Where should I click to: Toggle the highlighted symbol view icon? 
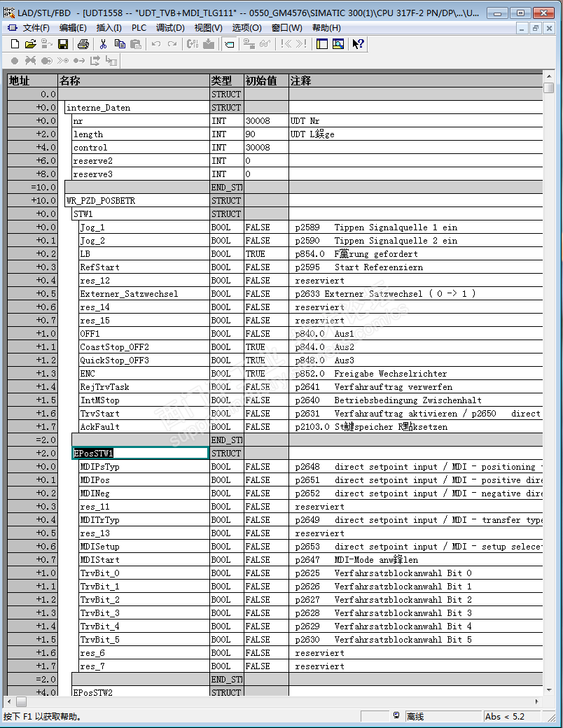pyautogui.click(x=230, y=44)
